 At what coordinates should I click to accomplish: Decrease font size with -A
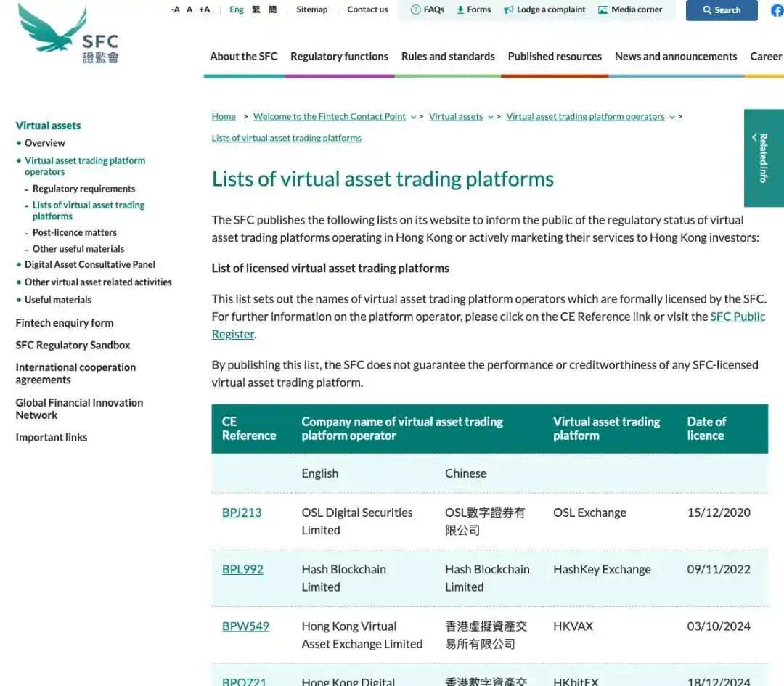[176, 9]
